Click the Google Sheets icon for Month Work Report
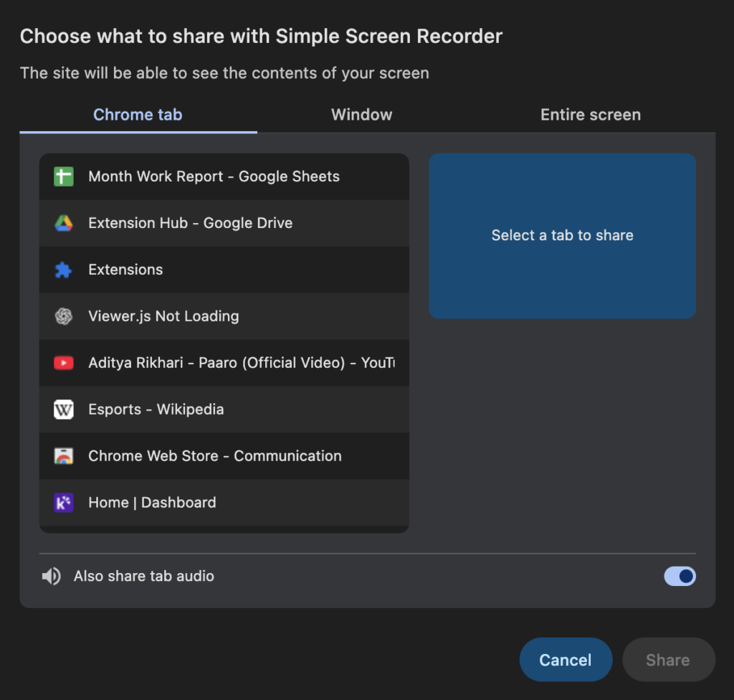The width and height of the screenshot is (734, 700). (x=64, y=176)
